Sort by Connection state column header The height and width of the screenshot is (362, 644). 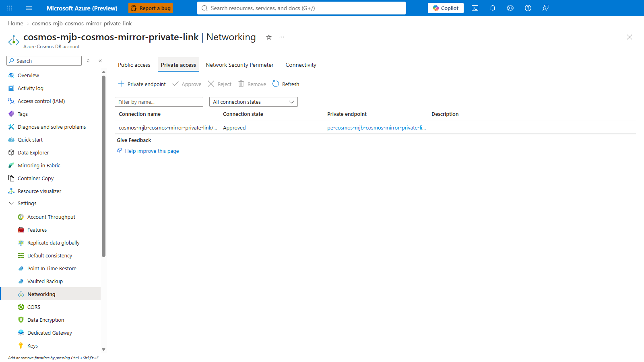pyautogui.click(x=243, y=114)
